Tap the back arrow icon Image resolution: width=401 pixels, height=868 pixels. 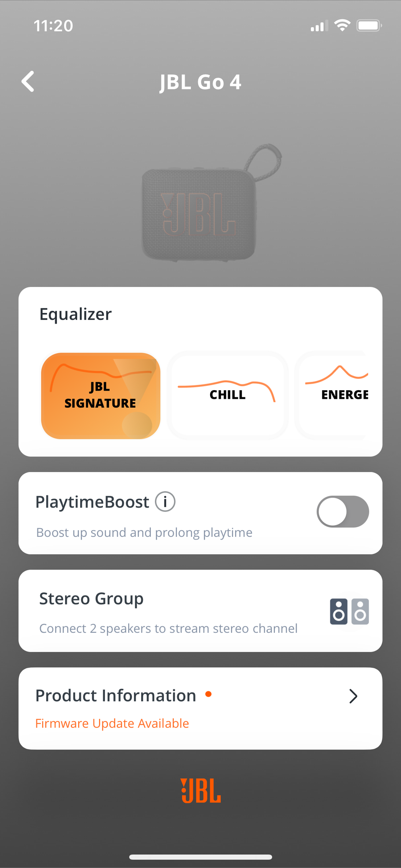pos(28,81)
